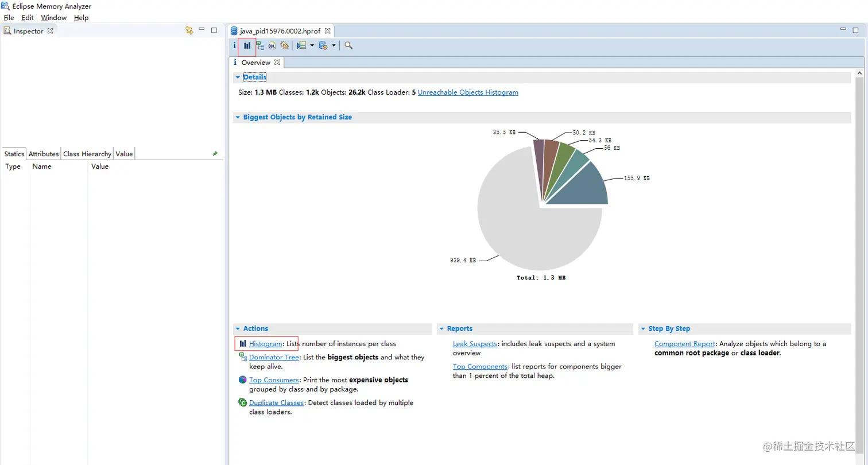
Task: Minimize the heap dump editor area
Action: pyautogui.click(x=842, y=29)
